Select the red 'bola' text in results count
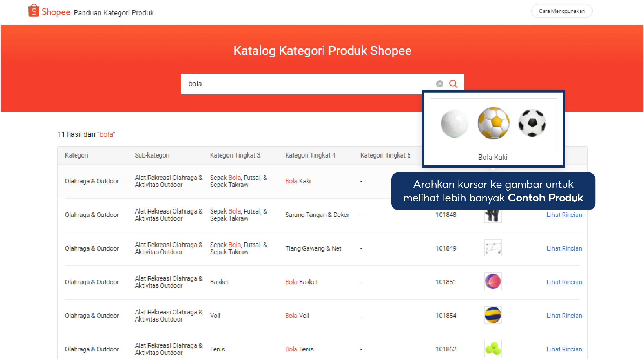The height and width of the screenshot is (359, 644). [107, 134]
